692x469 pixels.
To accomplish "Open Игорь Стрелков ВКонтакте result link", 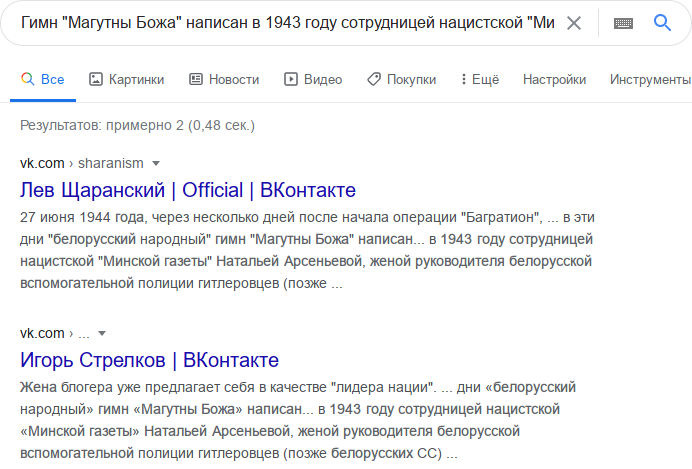I will [x=149, y=360].
